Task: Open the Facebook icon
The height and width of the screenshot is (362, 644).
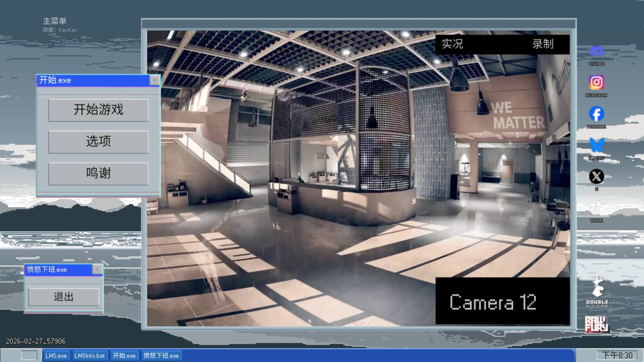Action: (596, 114)
